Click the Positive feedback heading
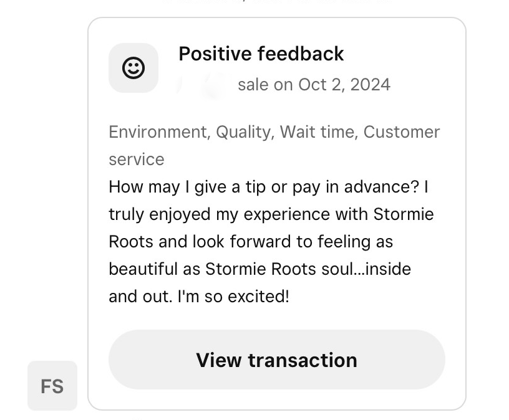 pyautogui.click(x=261, y=54)
